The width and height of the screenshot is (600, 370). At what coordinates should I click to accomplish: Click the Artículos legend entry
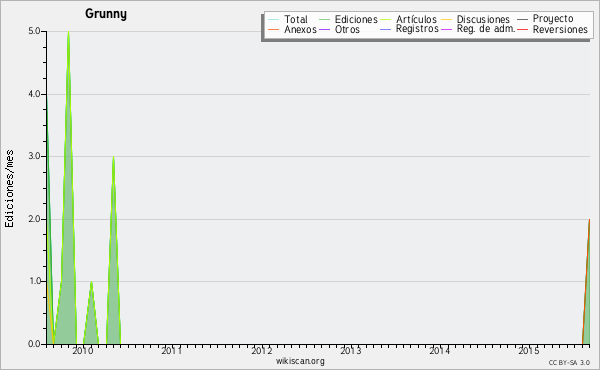click(408, 19)
